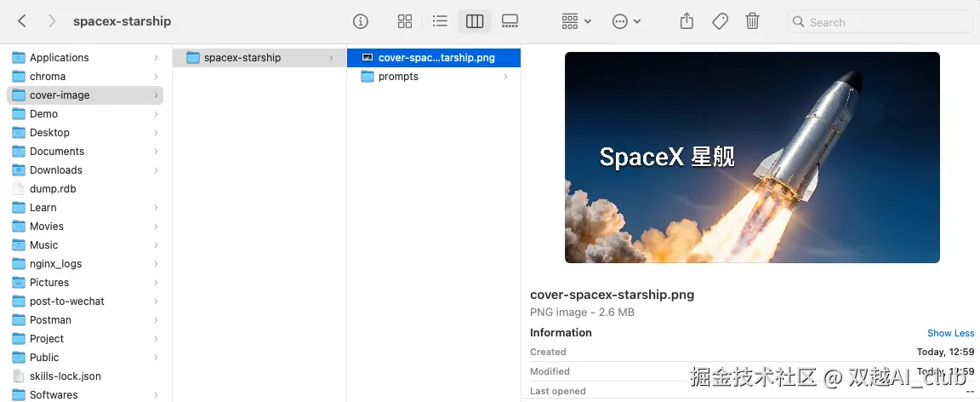Click the prompts folder icon

tap(367, 77)
